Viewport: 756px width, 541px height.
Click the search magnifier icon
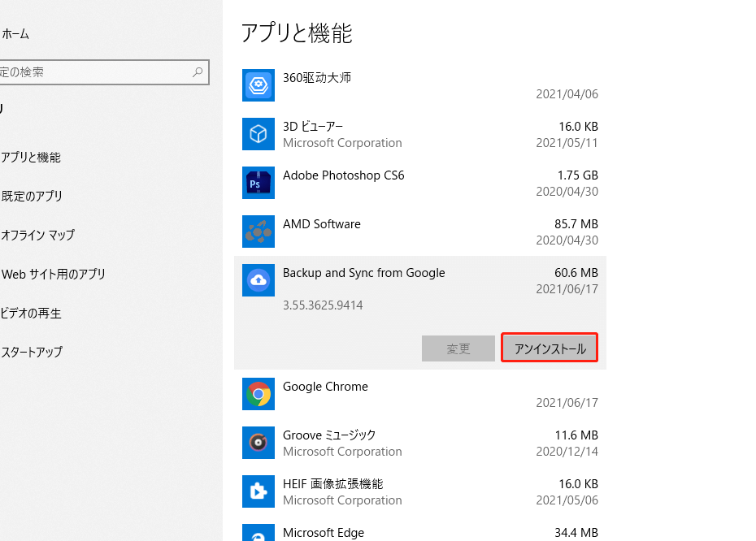[198, 72]
